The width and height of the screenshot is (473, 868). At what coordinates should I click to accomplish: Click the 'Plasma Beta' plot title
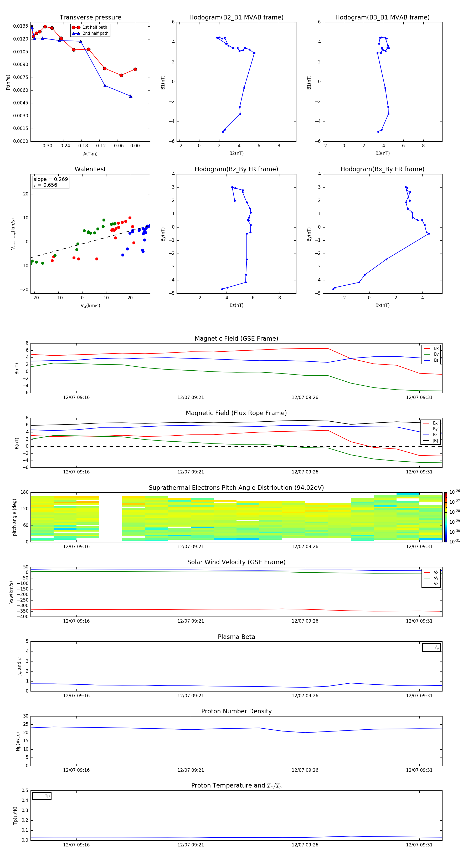(x=236, y=637)
